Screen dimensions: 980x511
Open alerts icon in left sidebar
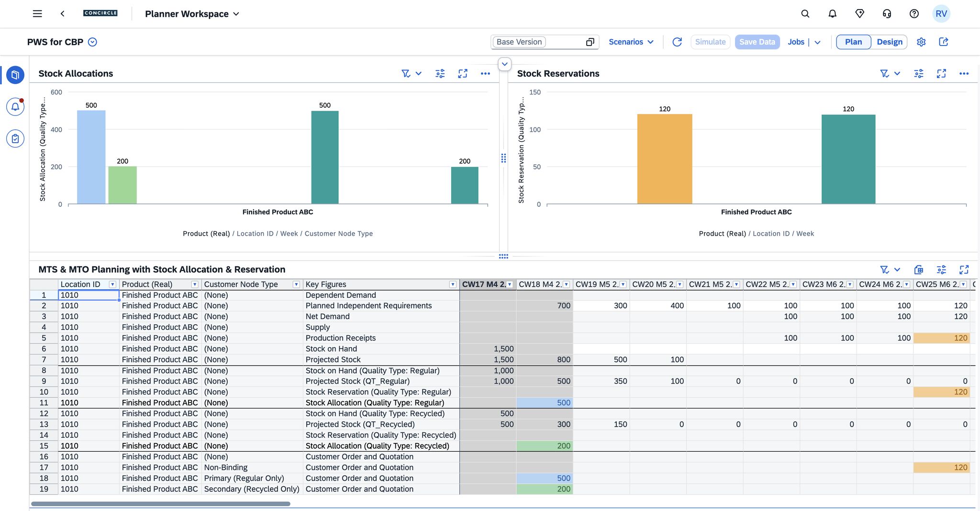15,107
